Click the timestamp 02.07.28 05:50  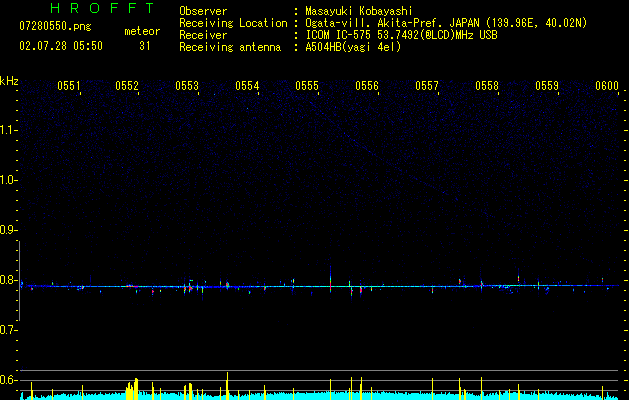61,46
